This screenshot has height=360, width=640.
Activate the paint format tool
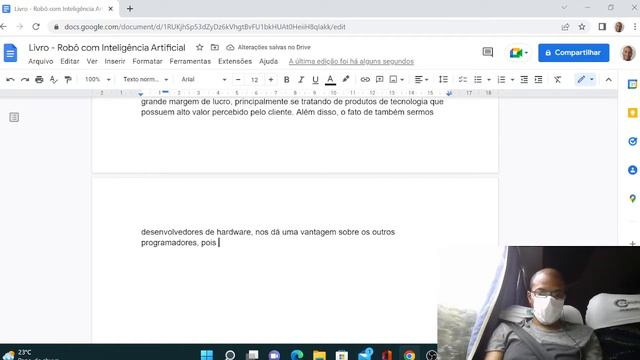click(x=68, y=80)
